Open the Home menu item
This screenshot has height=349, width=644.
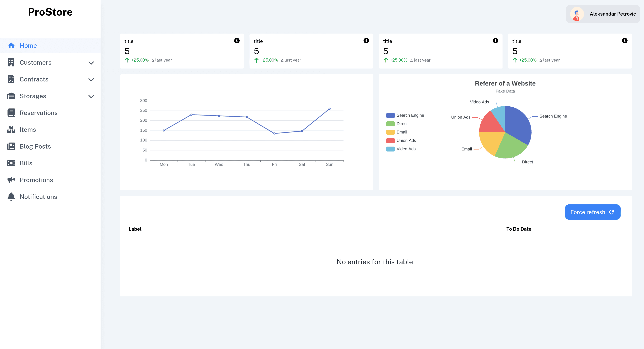pyautogui.click(x=50, y=45)
